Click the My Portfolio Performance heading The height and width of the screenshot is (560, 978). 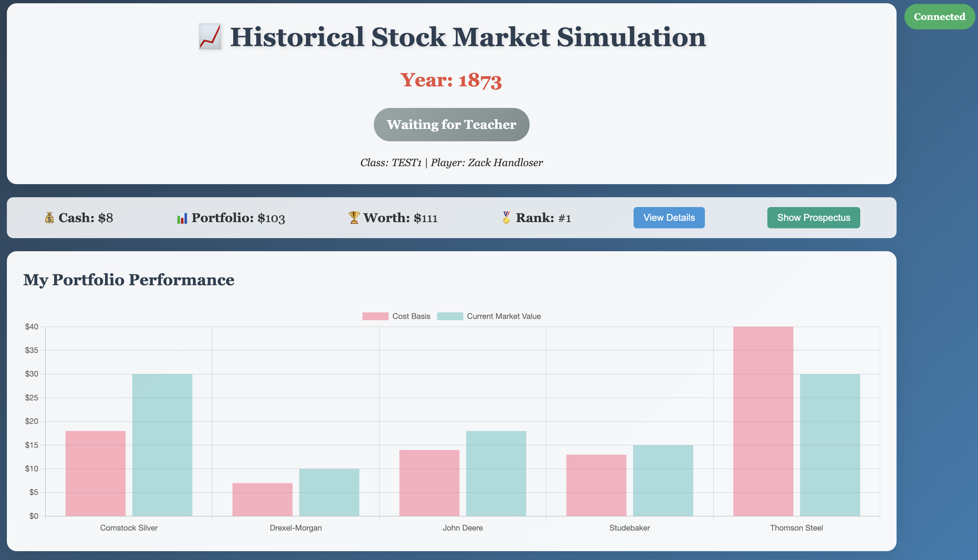coord(129,280)
